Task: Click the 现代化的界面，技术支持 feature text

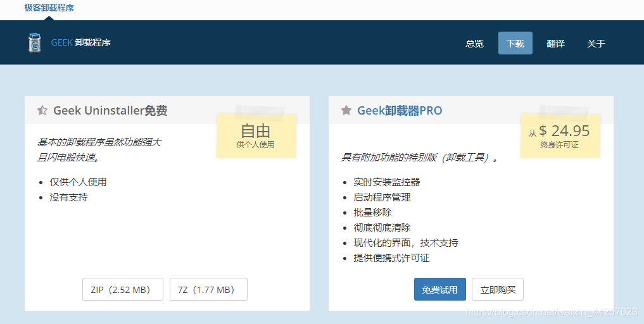Action: [x=406, y=243]
